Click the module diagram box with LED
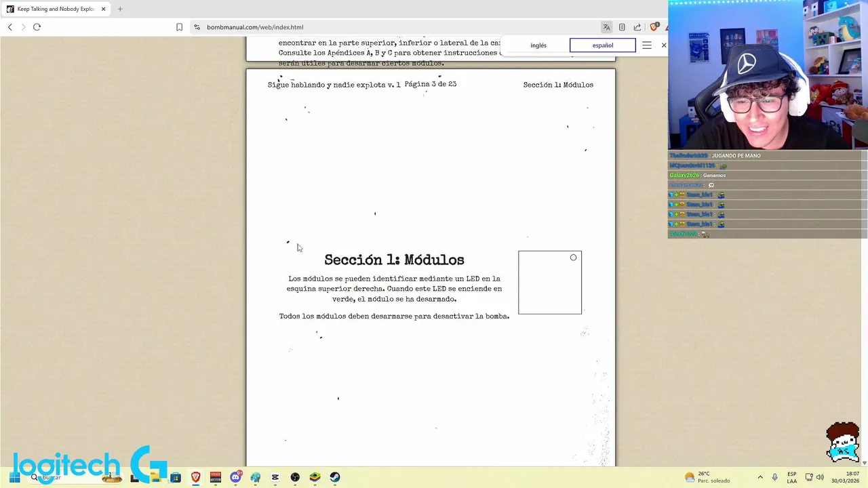Image resolution: width=868 pixels, height=488 pixels. coord(550,283)
